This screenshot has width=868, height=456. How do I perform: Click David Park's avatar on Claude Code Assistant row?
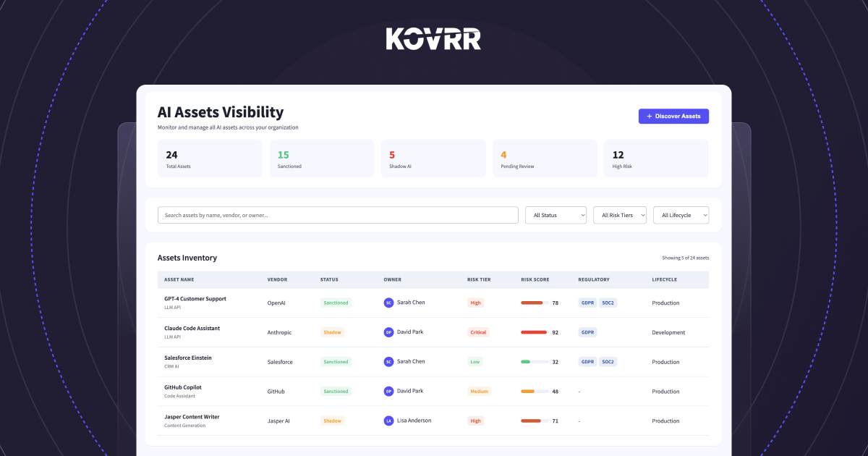388,332
